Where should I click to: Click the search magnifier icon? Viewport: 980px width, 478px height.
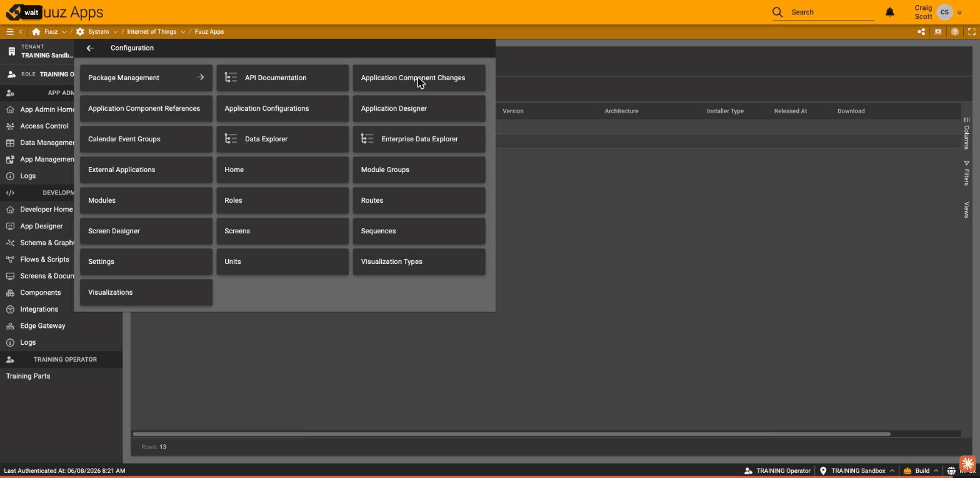point(777,12)
